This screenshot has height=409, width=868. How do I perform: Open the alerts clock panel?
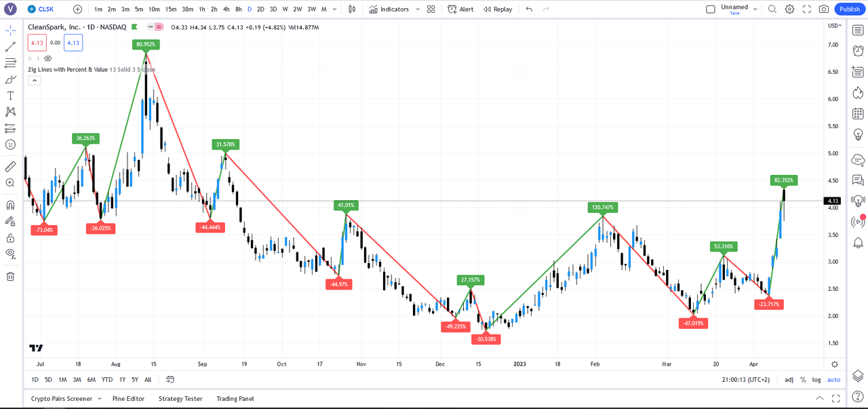point(858,51)
